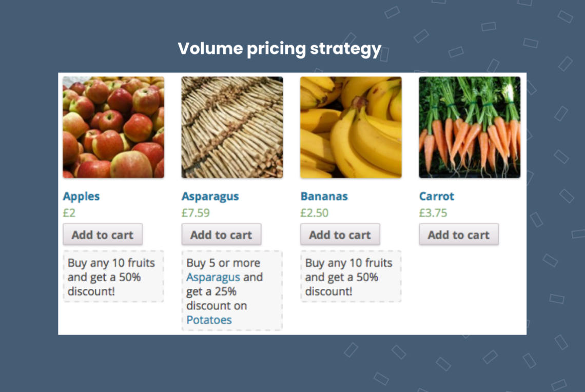Viewport: 585px width, 392px height.
Task: Click the Apples 50% discount notice box
Action: 113,277
